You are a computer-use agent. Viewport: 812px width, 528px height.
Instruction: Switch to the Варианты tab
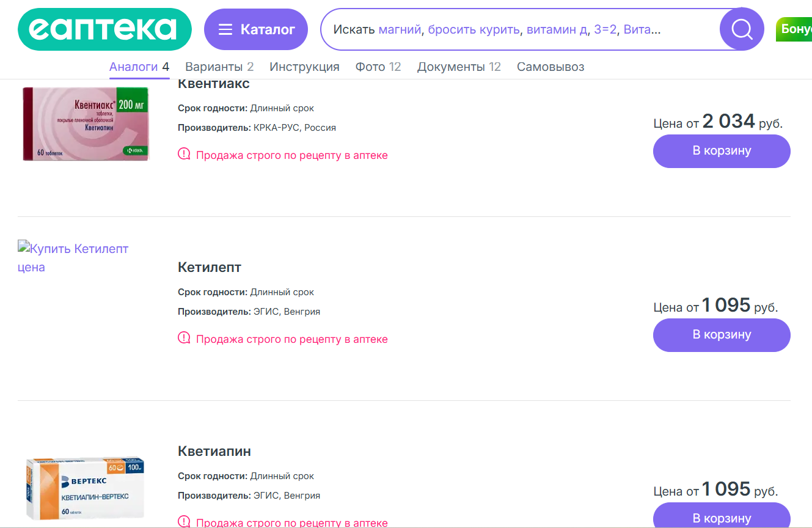click(x=219, y=67)
